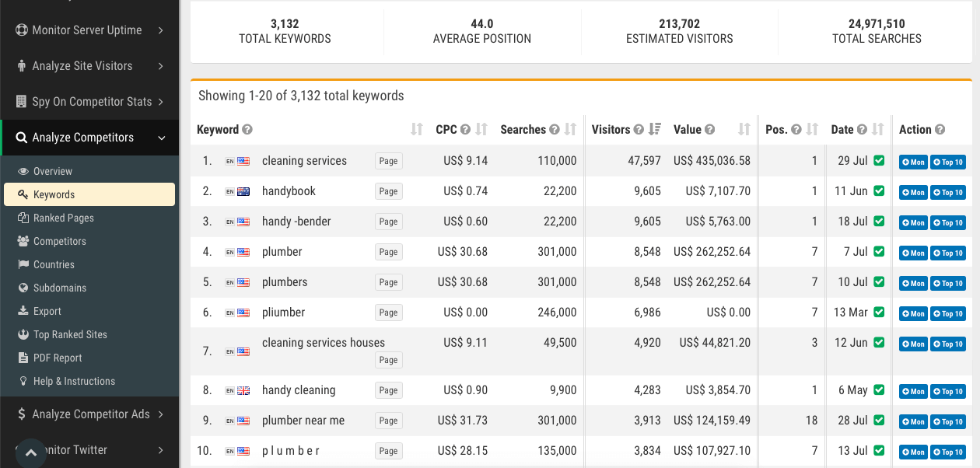
Task: Toggle the green checkbox on the 29 Jul row
Action: (x=879, y=161)
